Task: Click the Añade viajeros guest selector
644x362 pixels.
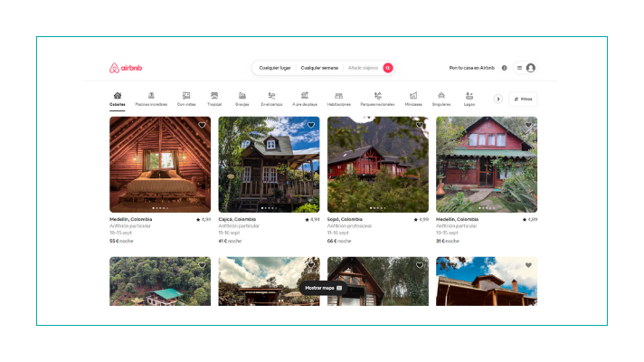Action: [363, 68]
